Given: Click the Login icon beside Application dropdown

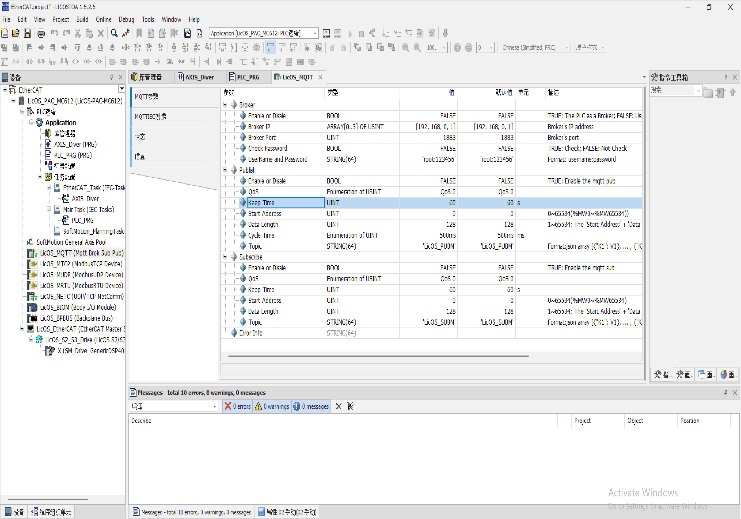Looking at the screenshot, I should (x=327, y=33).
